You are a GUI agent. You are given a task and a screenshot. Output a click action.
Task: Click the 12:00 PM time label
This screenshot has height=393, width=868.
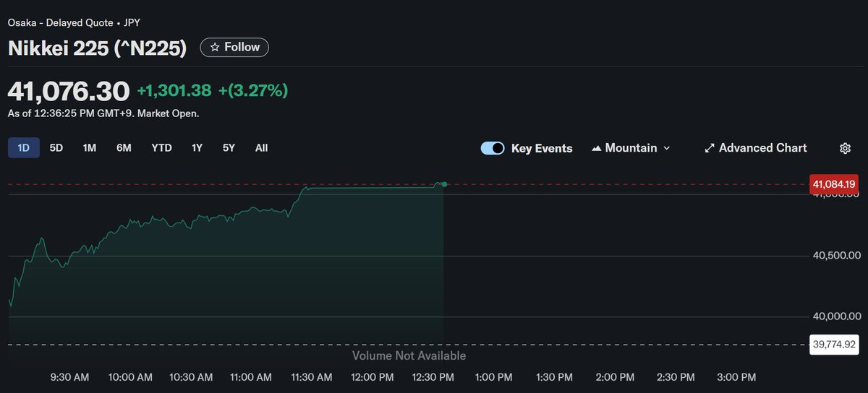[x=372, y=377]
